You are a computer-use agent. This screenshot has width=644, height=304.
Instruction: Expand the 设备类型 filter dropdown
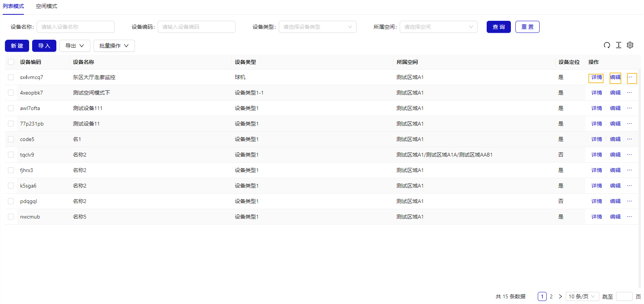pos(317,27)
